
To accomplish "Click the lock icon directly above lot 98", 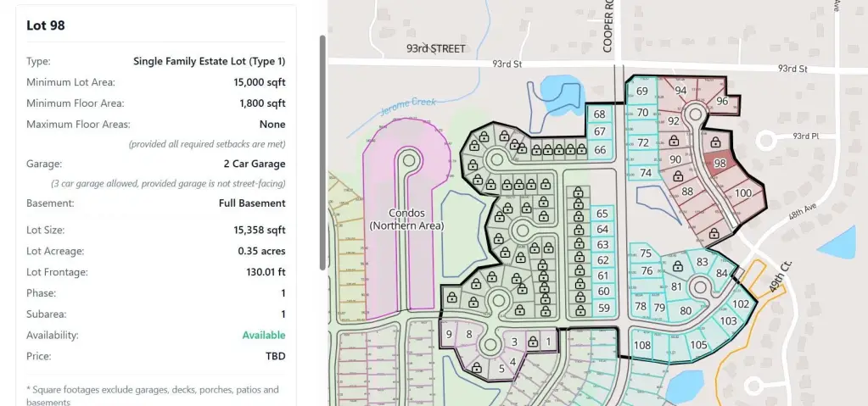I will click(715, 142).
